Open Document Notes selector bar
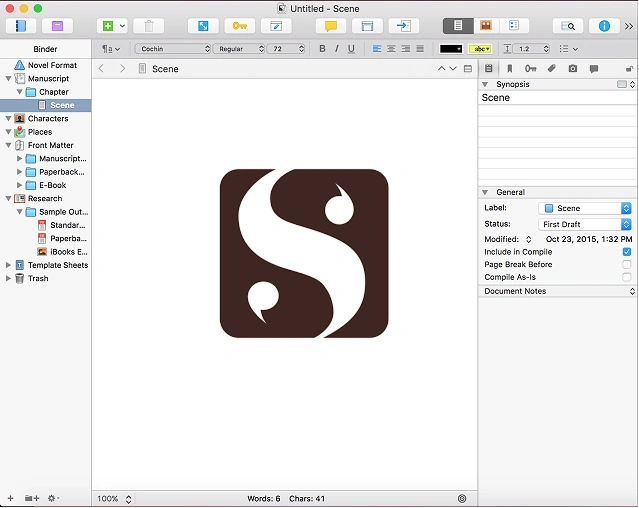The width and height of the screenshot is (639, 508). [557, 291]
